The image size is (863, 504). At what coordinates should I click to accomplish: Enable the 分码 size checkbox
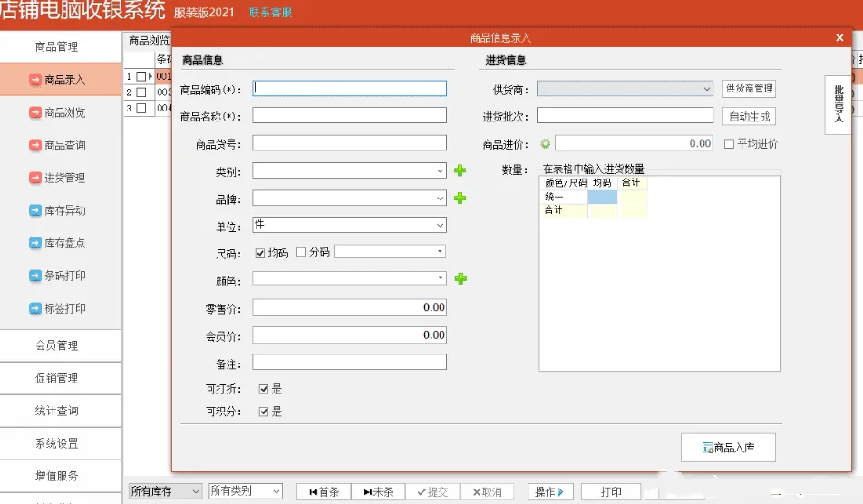pos(302,253)
